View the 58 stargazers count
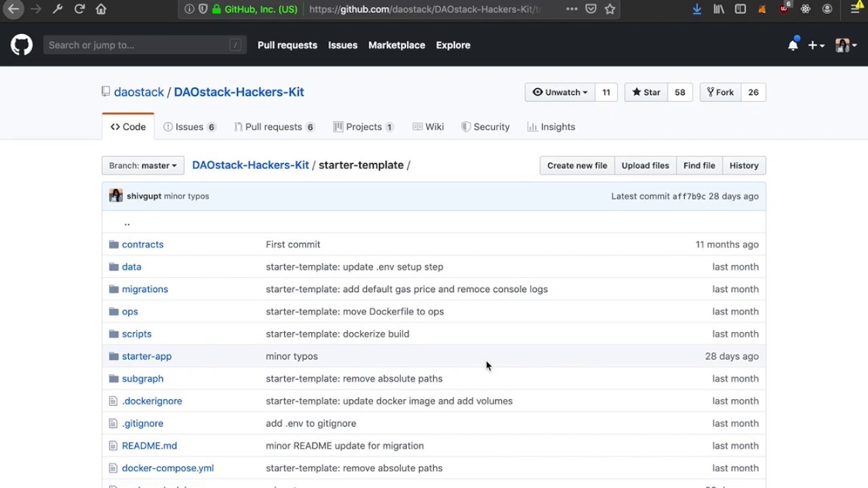The image size is (868, 488). click(680, 92)
